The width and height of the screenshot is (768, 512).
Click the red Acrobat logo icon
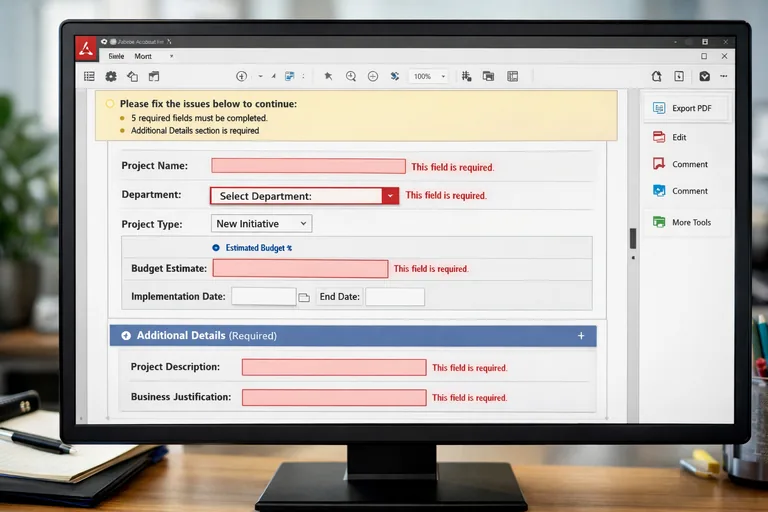(x=86, y=49)
